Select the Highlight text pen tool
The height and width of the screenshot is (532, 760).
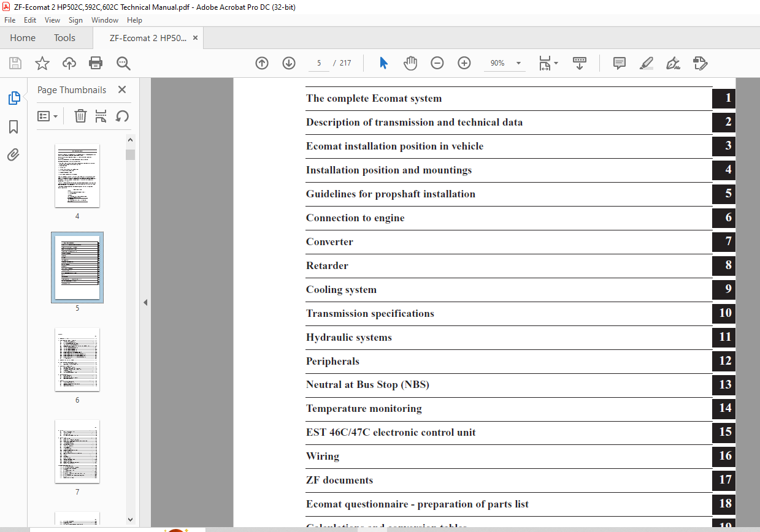pyautogui.click(x=646, y=63)
